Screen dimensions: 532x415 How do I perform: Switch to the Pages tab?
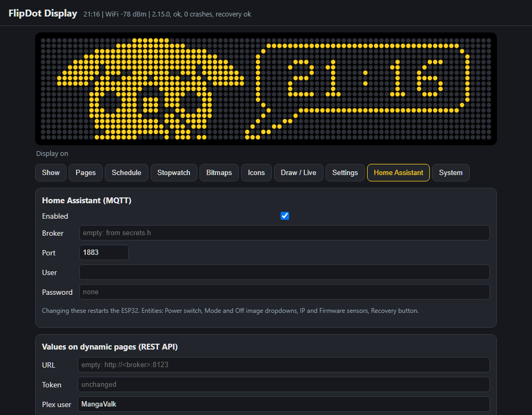(86, 173)
